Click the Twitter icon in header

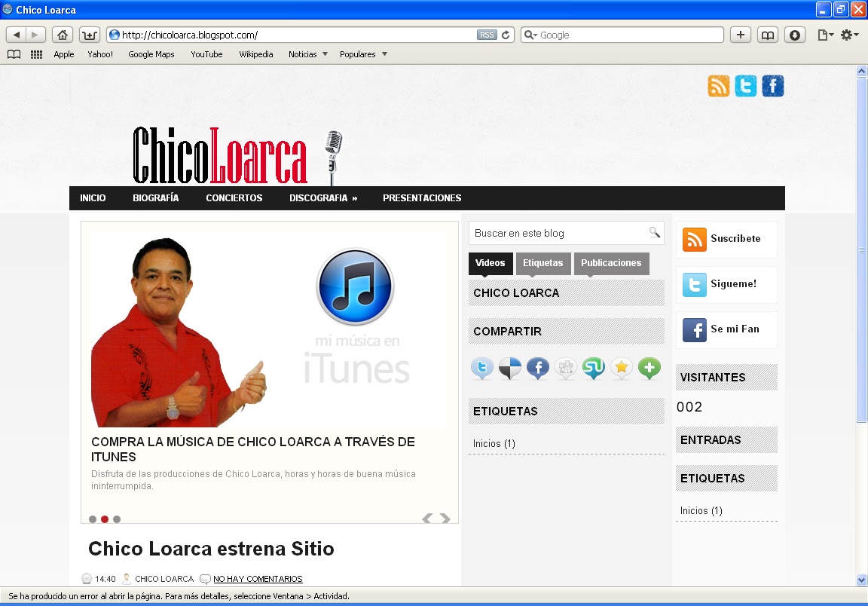point(746,86)
